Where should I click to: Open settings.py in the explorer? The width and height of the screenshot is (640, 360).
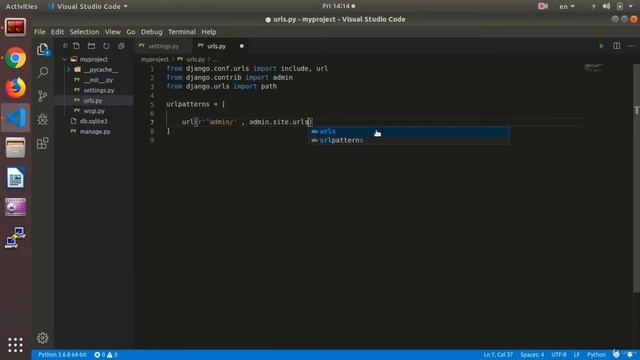tap(99, 90)
